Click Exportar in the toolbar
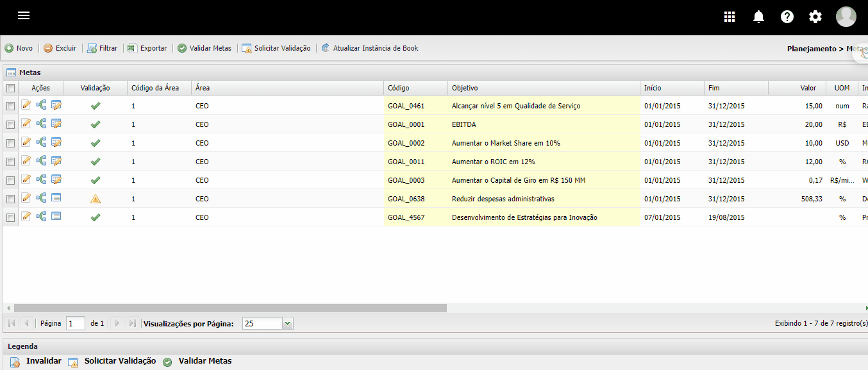868x370 pixels. 147,48
